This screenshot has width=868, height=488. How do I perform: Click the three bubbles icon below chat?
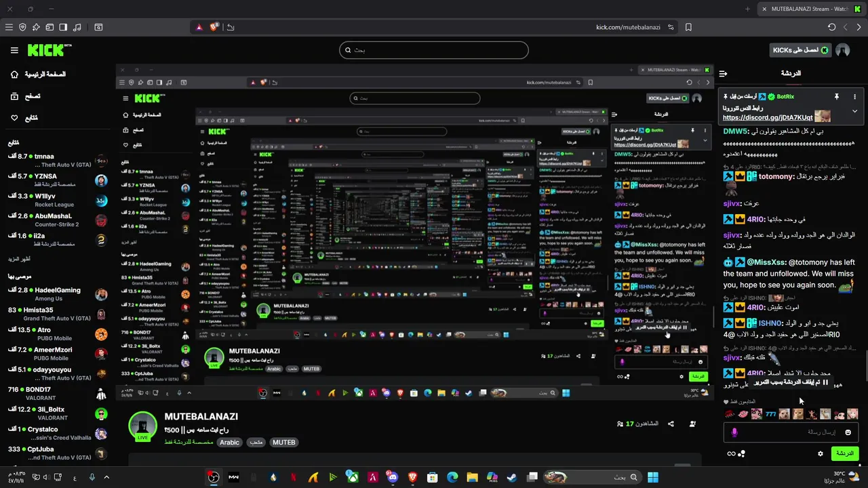tap(742, 453)
